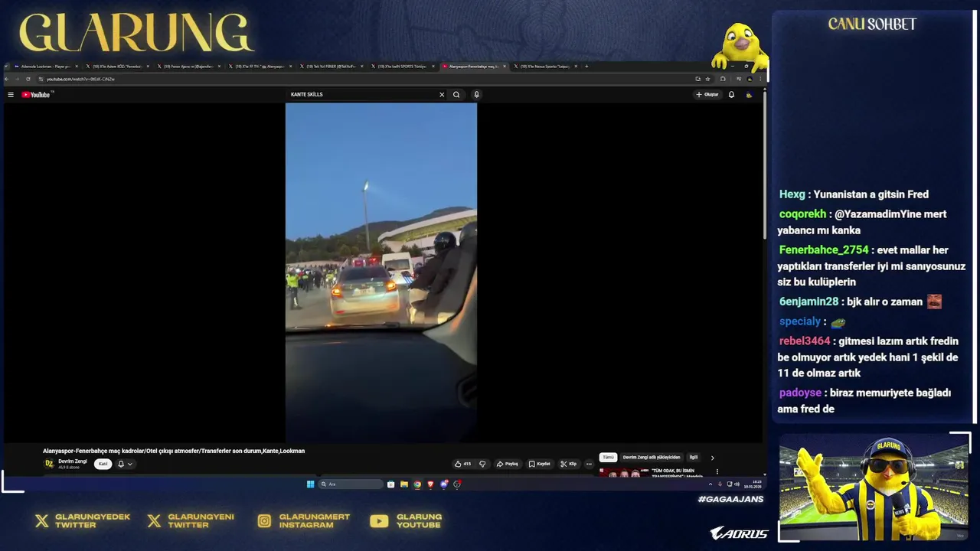Clear the KANTE SKİLLS search text

pyautogui.click(x=442, y=95)
